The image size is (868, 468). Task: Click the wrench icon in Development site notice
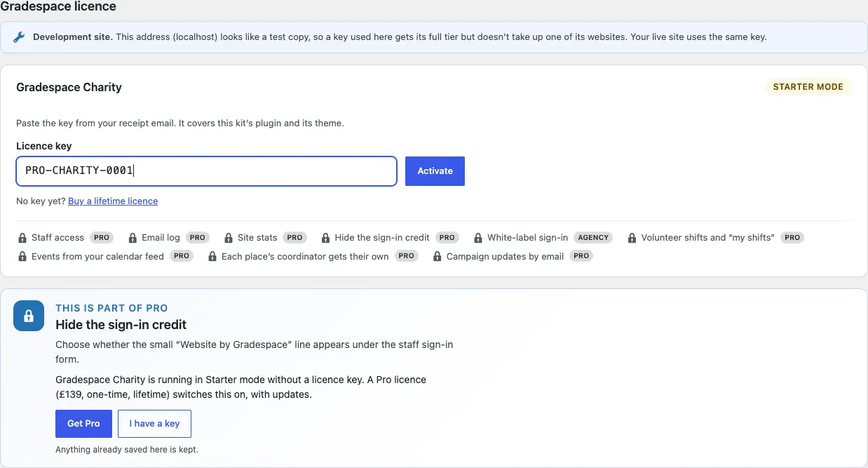point(20,37)
